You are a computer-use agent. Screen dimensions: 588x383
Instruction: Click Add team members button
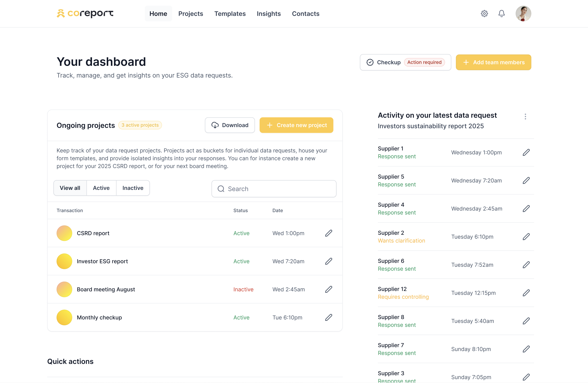[x=493, y=63]
